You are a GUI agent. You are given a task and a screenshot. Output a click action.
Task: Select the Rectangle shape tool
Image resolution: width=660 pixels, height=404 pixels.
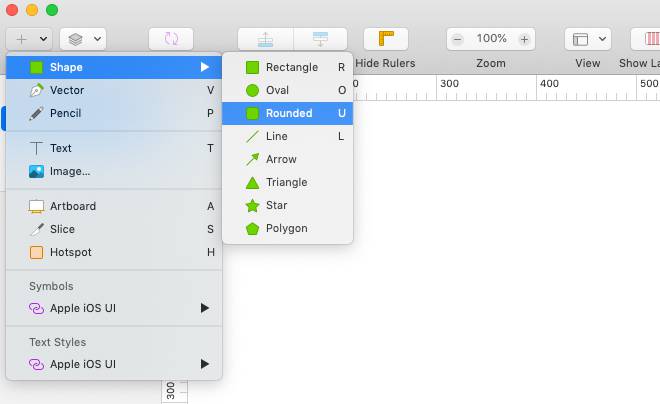click(x=290, y=67)
